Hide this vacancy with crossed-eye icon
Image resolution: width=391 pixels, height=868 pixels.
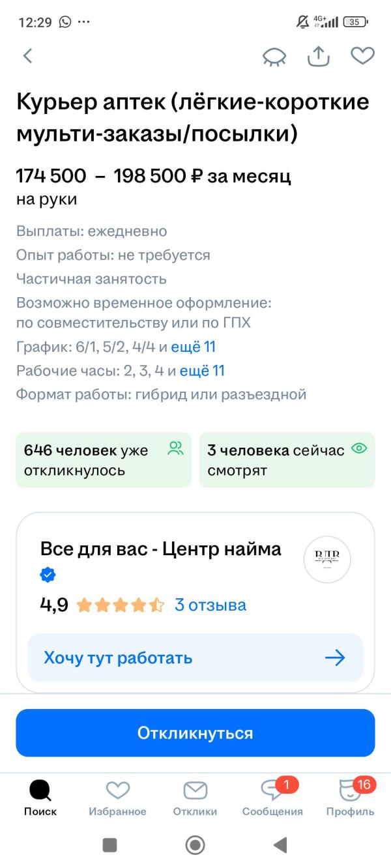274,57
